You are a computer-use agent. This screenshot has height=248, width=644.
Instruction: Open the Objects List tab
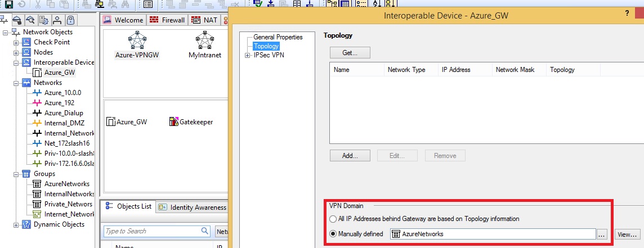pyautogui.click(x=128, y=206)
